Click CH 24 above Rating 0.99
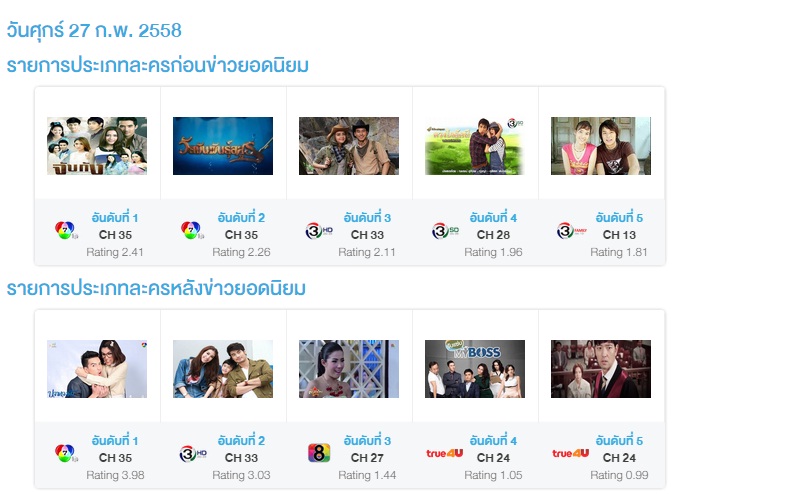The height and width of the screenshot is (503, 803). (x=619, y=457)
